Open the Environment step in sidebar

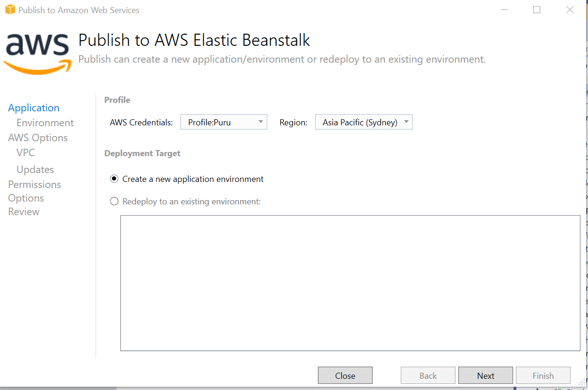(45, 123)
